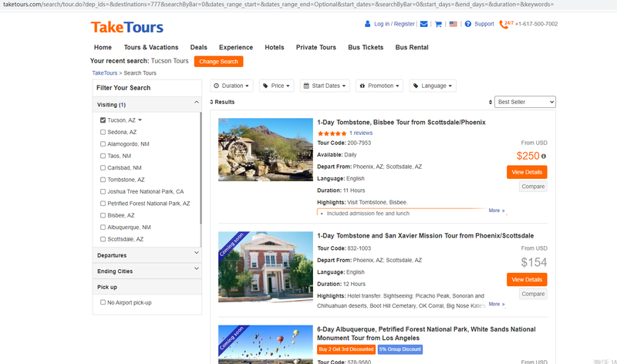
Task: Click More on the Tombstone Bisbee highlights
Action: click(497, 211)
